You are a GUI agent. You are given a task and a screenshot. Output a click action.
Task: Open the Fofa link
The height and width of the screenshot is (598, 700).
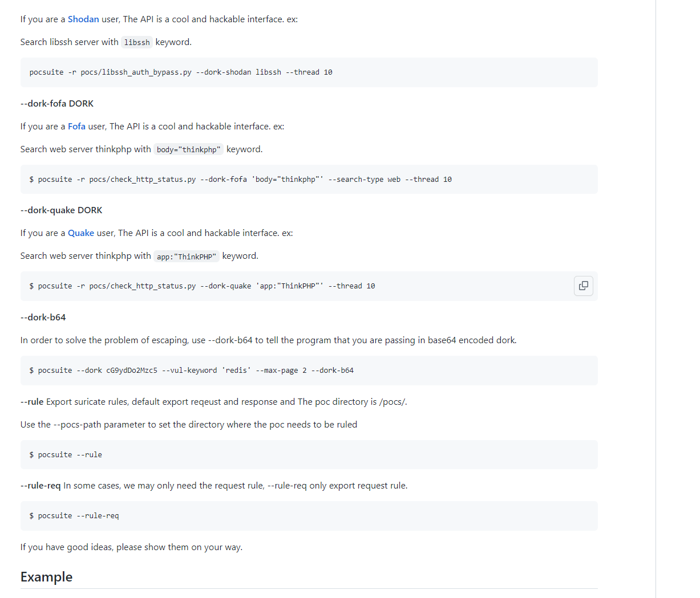coord(76,127)
